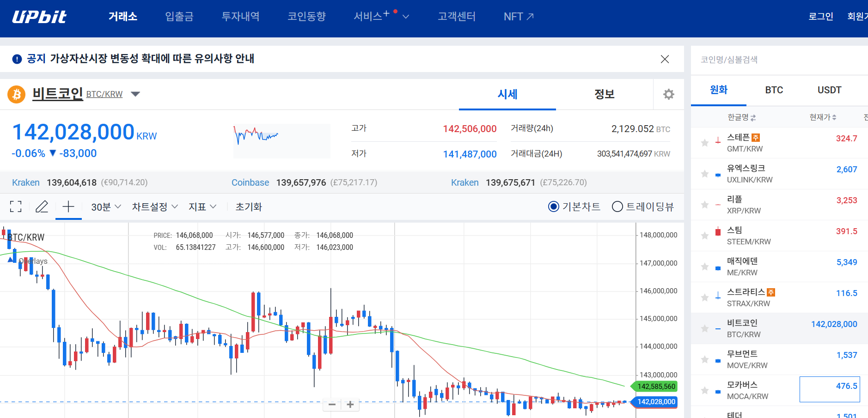The height and width of the screenshot is (418, 868).
Task: Click the 스트라티스 caution badge icon
Action: 771,292
